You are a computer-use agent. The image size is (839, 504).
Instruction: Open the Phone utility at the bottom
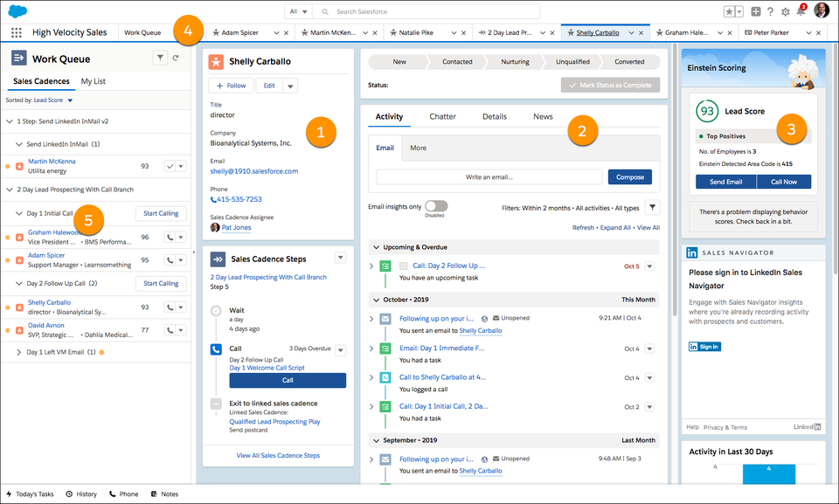[123, 494]
